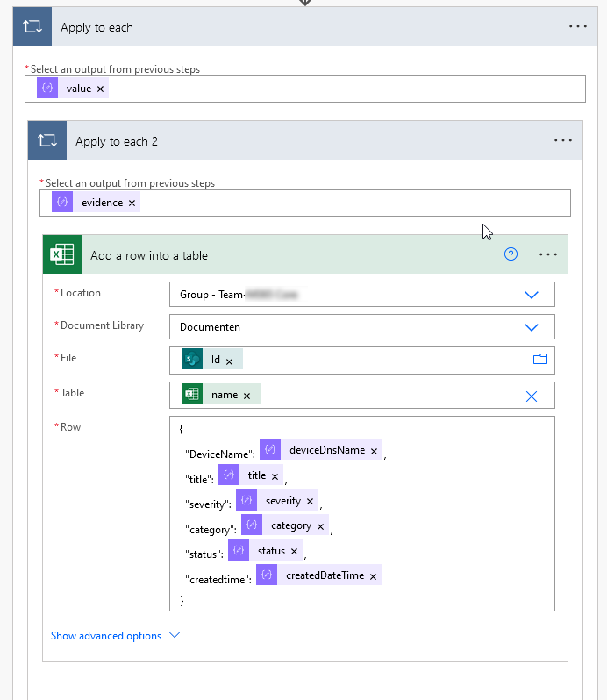607x700 pixels.
Task: Remove the name token from Table field
Action: pos(246,396)
